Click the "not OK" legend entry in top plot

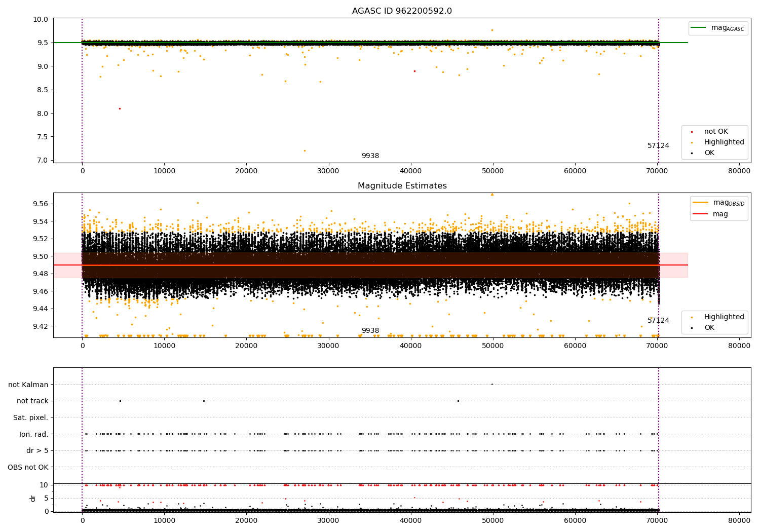tap(715, 132)
